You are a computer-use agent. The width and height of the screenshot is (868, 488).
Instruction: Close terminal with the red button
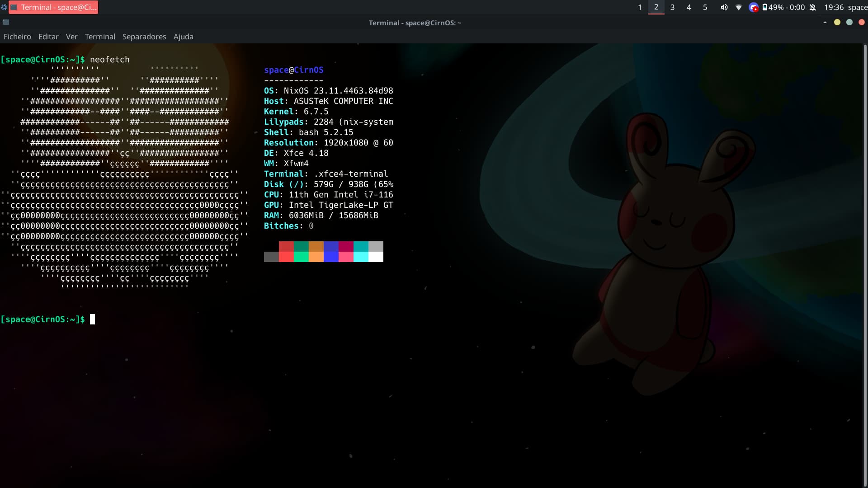click(862, 22)
